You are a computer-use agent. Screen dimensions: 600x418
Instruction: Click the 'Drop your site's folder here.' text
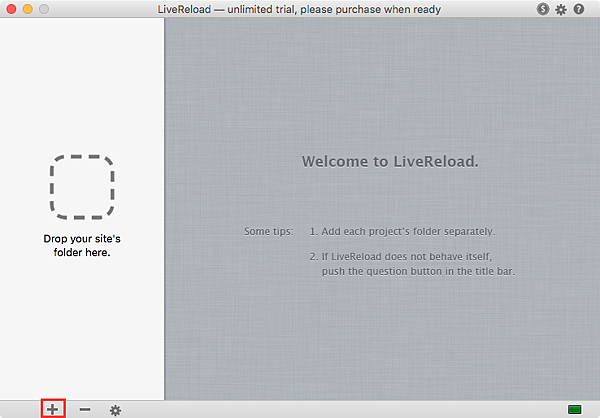coord(82,245)
